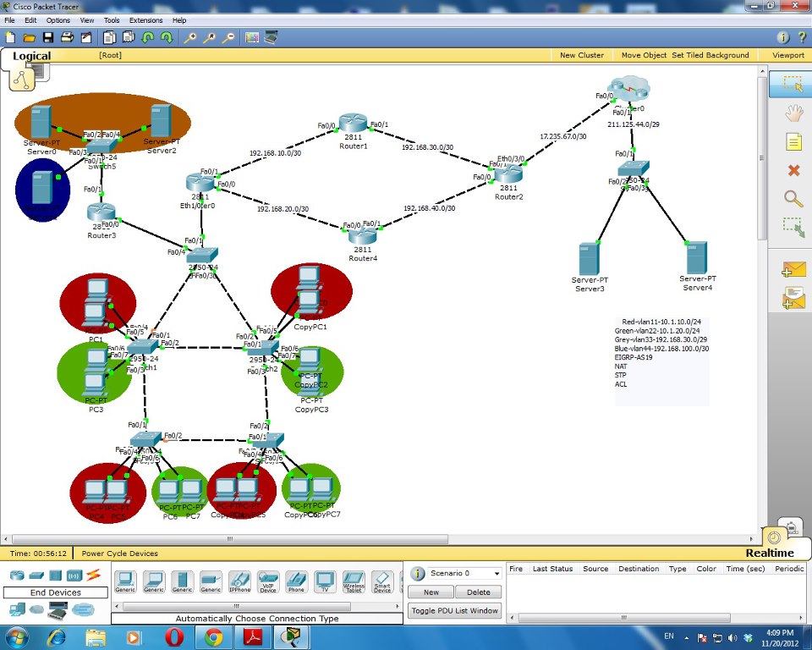Open the File menu
The width and height of the screenshot is (812, 650).
(10, 20)
